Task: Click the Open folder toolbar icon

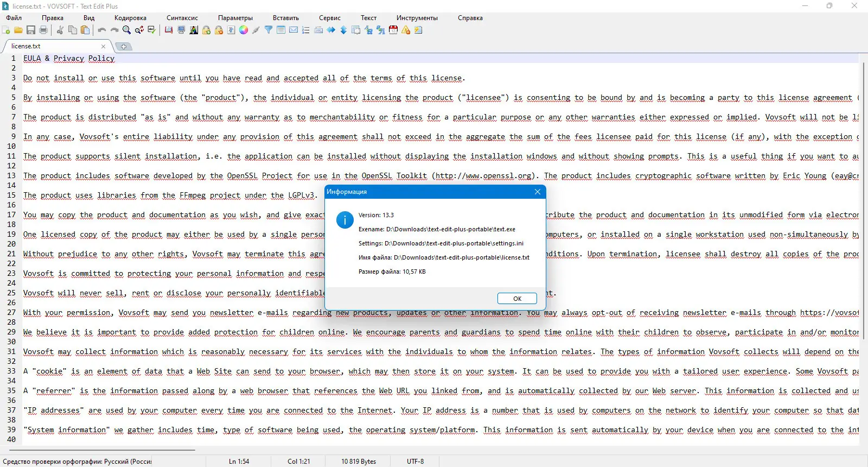Action: click(x=18, y=30)
